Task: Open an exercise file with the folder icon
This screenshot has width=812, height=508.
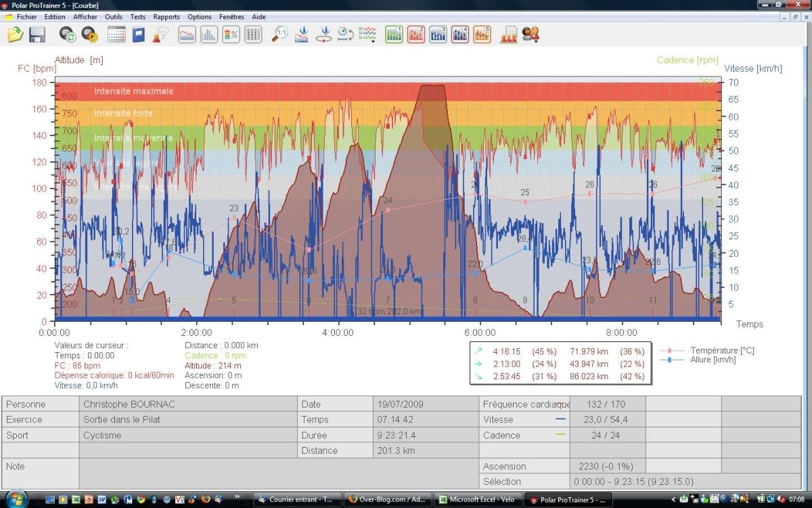Action: pos(15,34)
